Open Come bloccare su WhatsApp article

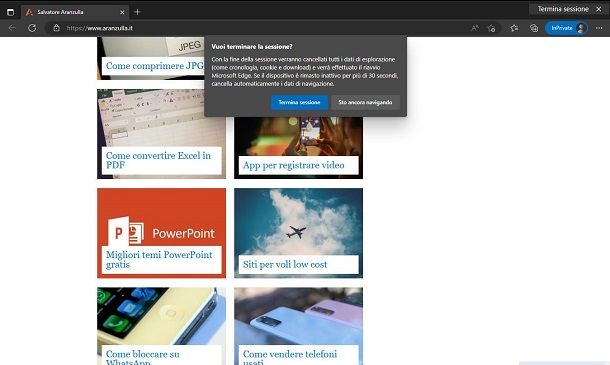coord(143,358)
